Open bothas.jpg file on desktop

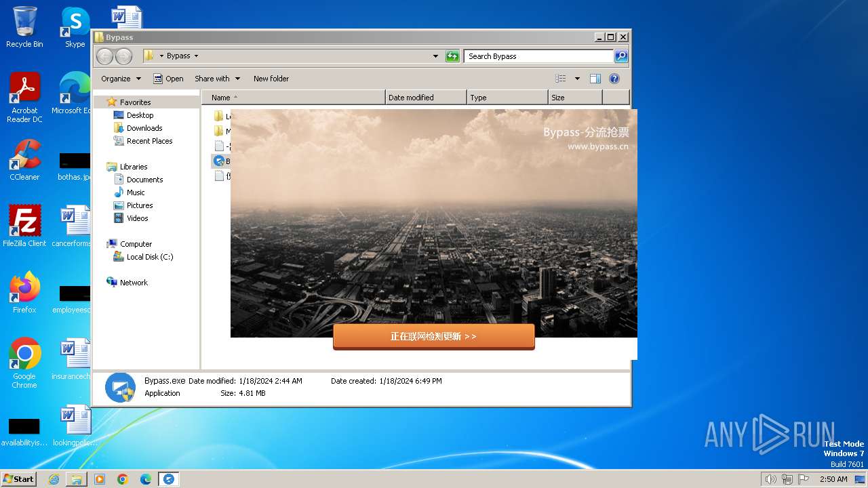click(73, 166)
